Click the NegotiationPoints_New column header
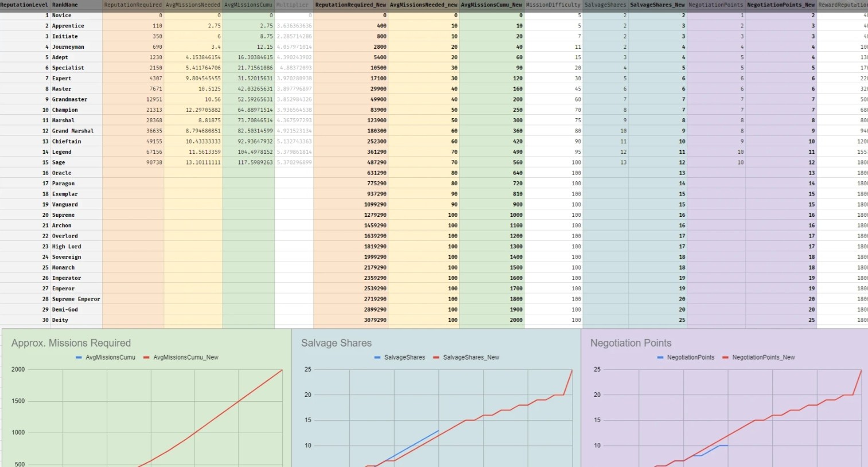Image resolution: width=868 pixels, height=467 pixels. pos(781,5)
